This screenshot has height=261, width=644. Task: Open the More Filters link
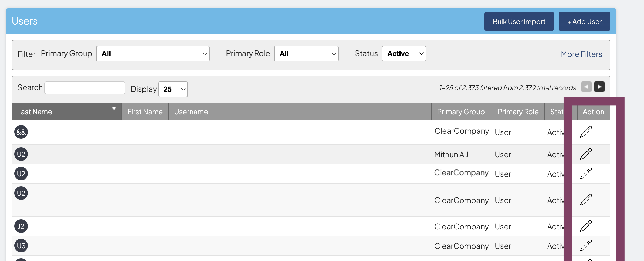[581, 54]
